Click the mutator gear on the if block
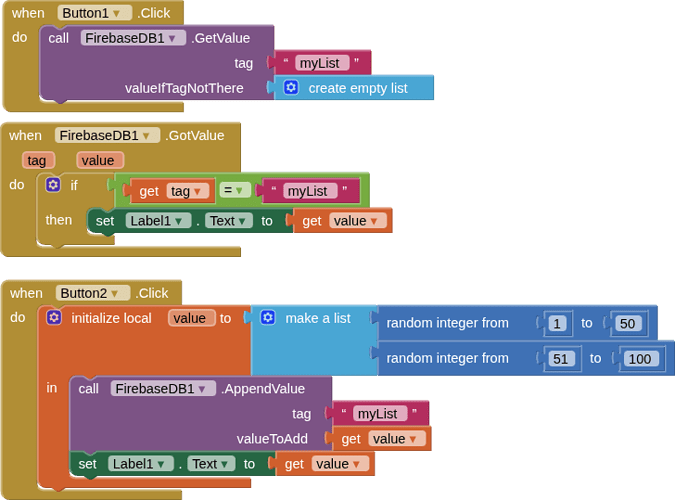The height and width of the screenshot is (500, 675). [53, 185]
